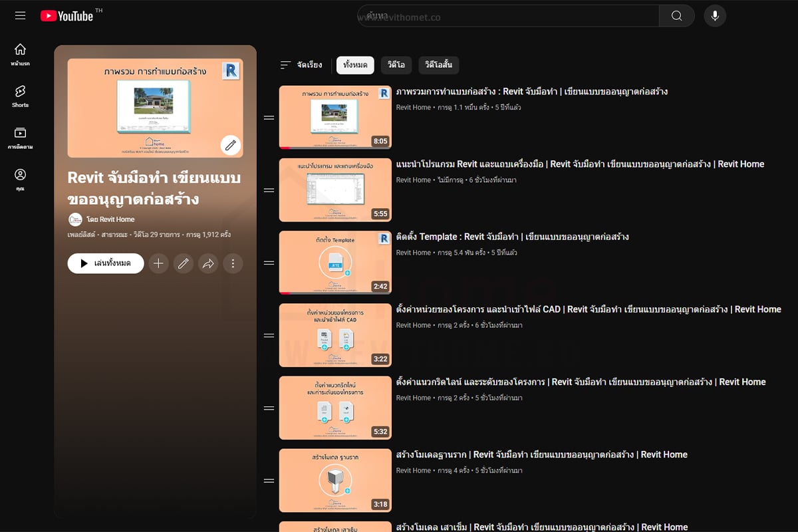This screenshot has height=532, width=798.
Task: Select the Videos filter chip
Action: (396, 65)
